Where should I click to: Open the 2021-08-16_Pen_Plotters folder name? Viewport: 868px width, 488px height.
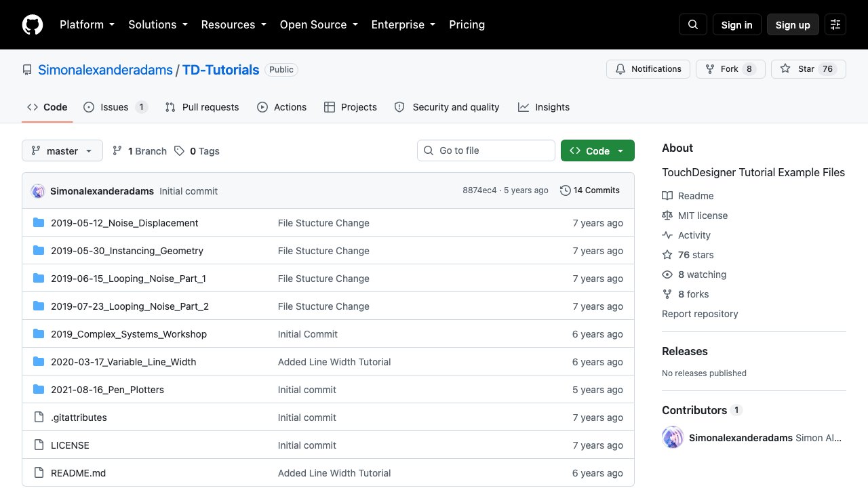[x=107, y=390]
